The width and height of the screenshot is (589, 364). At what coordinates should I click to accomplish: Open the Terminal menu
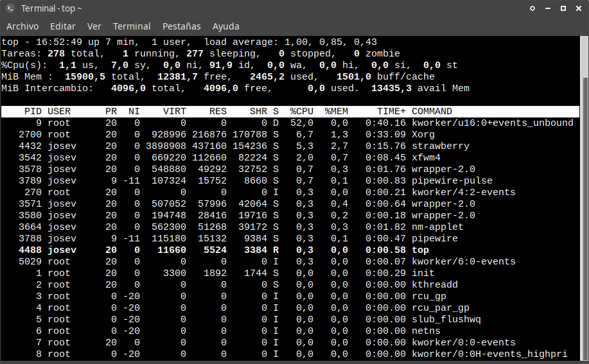click(x=132, y=26)
